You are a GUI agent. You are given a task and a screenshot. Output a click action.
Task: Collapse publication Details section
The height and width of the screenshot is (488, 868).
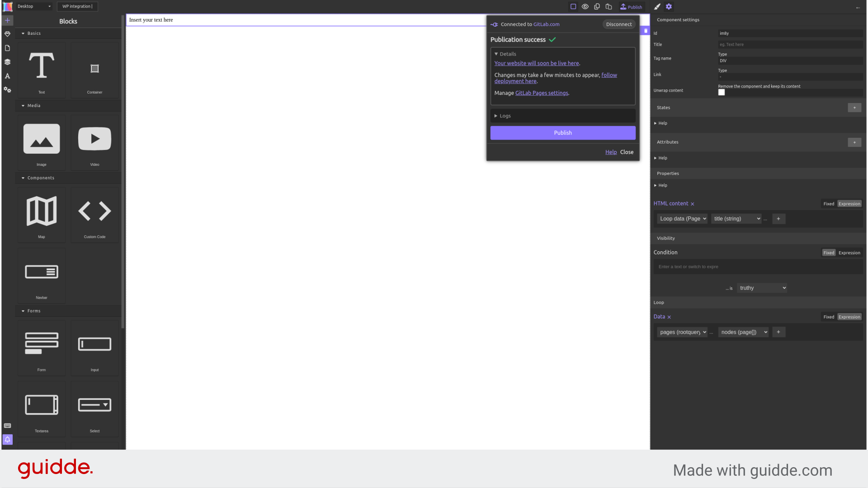pos(505,54)
